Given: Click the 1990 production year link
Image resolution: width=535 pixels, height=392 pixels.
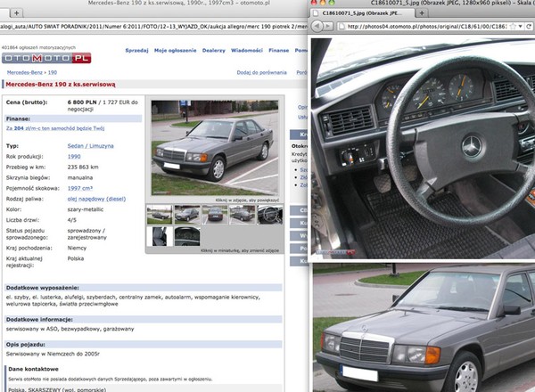Looking at the screenshot, I should pyautogui.click(x=74, y=157).
